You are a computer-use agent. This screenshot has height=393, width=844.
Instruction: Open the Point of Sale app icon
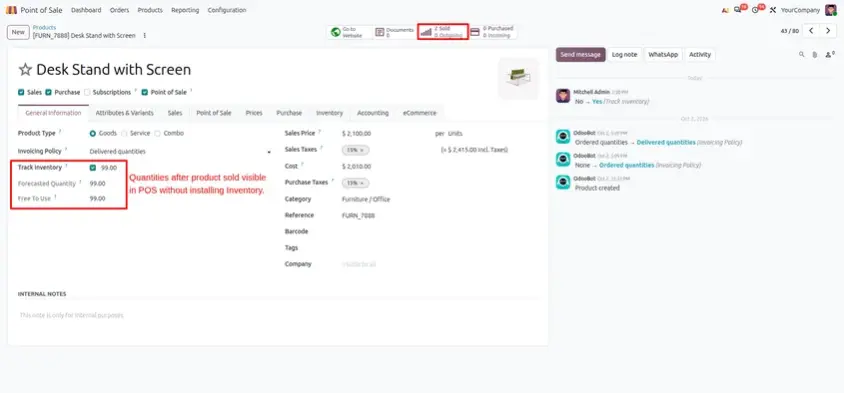[x=11, y=10]
